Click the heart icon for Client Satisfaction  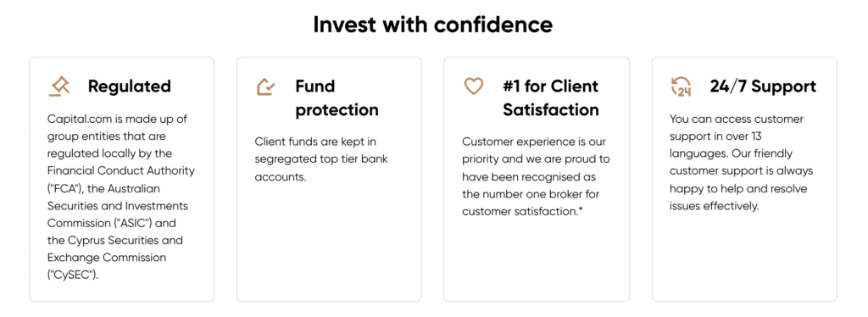tap(473, 86)
